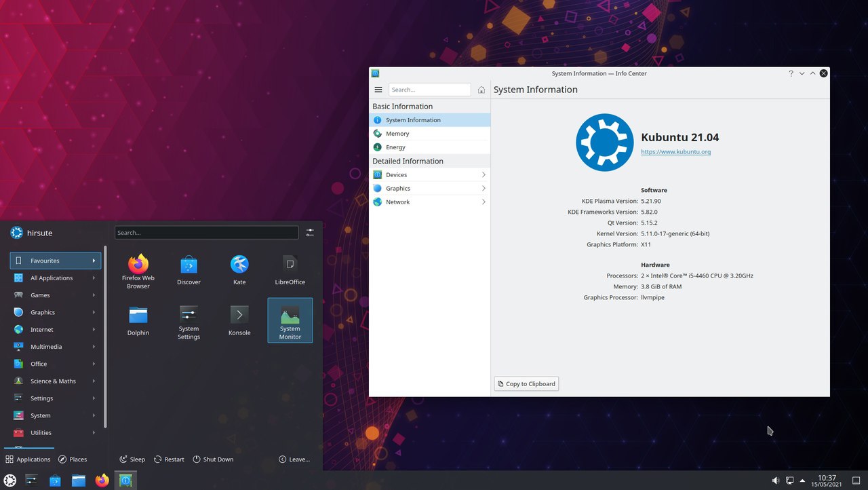Open the Settings category in launcher
Image resolution: width=868 pixels, height=490 pixels.
(x=56, y=398)
